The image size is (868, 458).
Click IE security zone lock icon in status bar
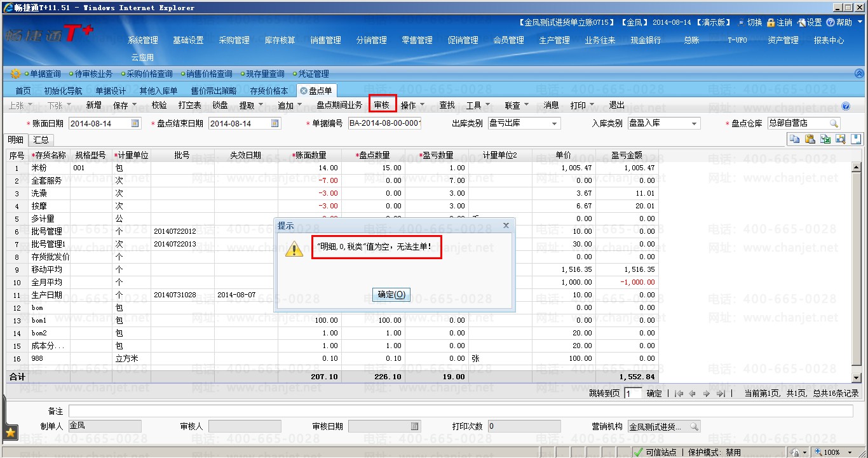[x=795, y=452]
